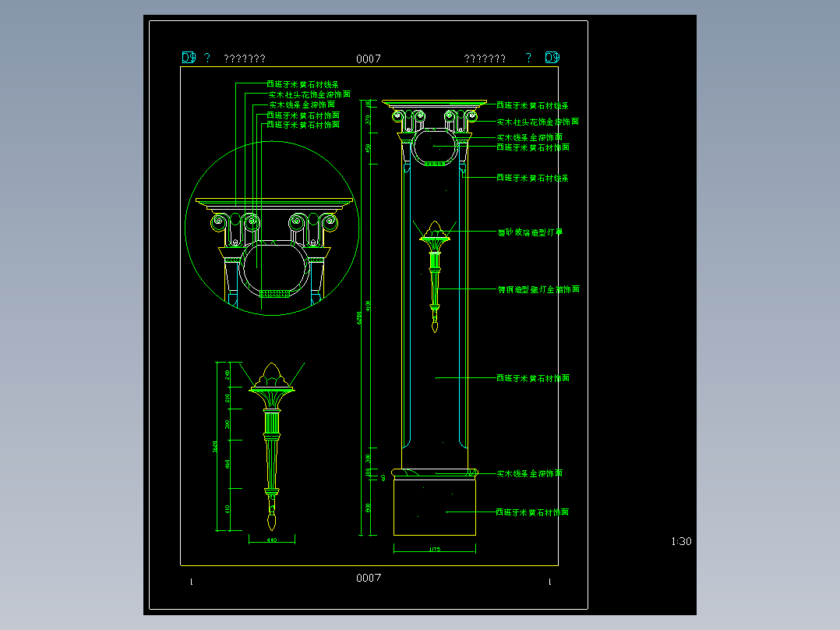Click the enlarged wall sconce detail drawing
The width and height of the screenshot is (840, 630).
[x=272, y=447]
